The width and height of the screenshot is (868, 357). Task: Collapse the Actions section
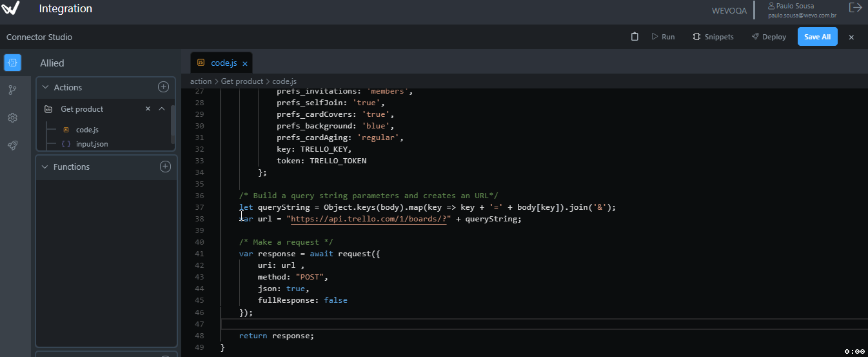45,88
